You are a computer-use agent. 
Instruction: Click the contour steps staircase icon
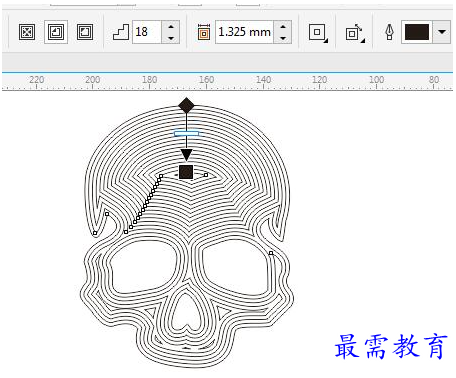121,32
